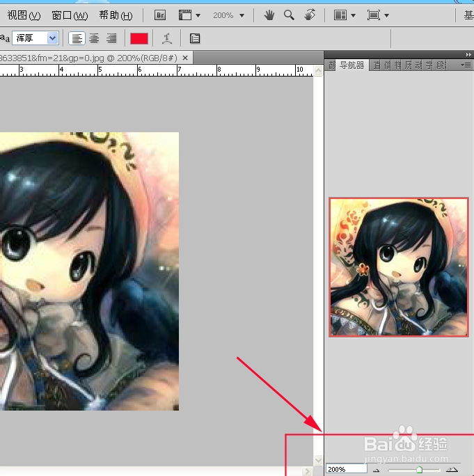Switch to the 信息 info tab

pyautogui.click(x=387, y=65)
